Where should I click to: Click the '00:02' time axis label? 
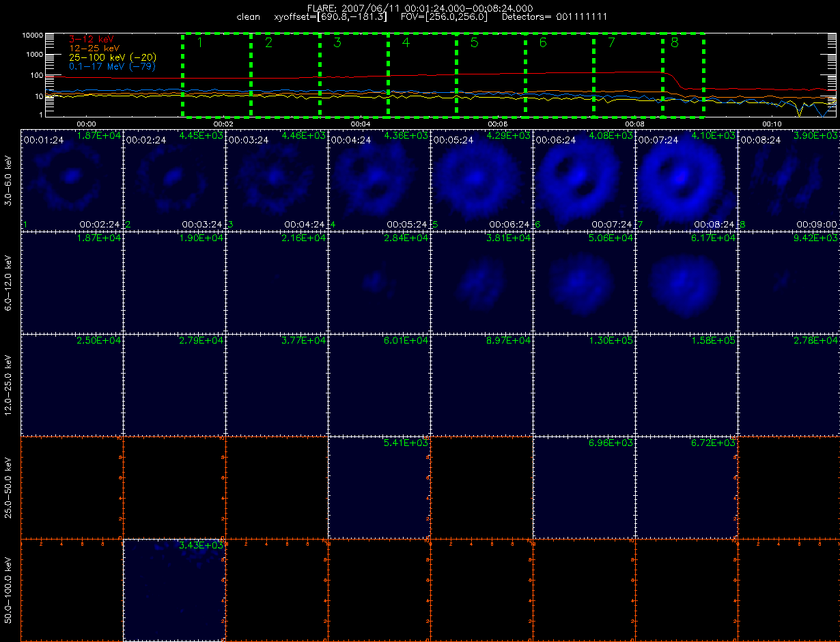223,124
